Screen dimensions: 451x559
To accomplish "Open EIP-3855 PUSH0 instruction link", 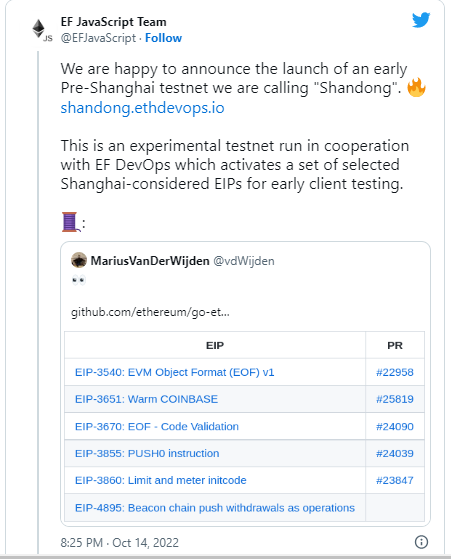I will pyautogui.click(x=147, y=453).
